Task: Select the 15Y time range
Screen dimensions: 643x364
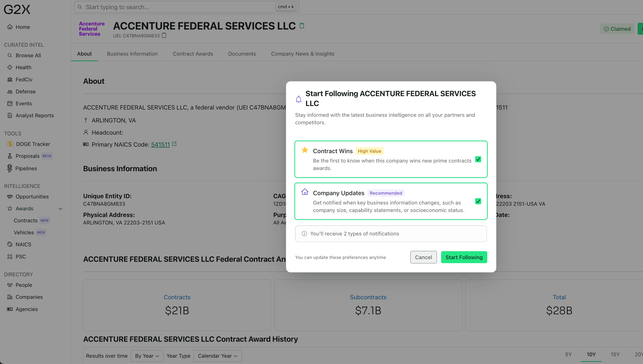Action: [615, 354]
